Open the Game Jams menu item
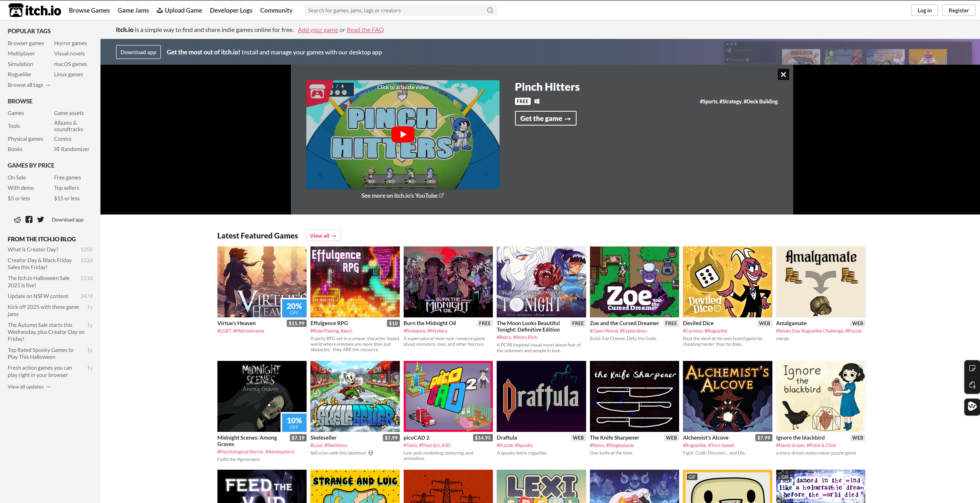The image size is (980, 503). pyautogui.click(x=133, y=10)
